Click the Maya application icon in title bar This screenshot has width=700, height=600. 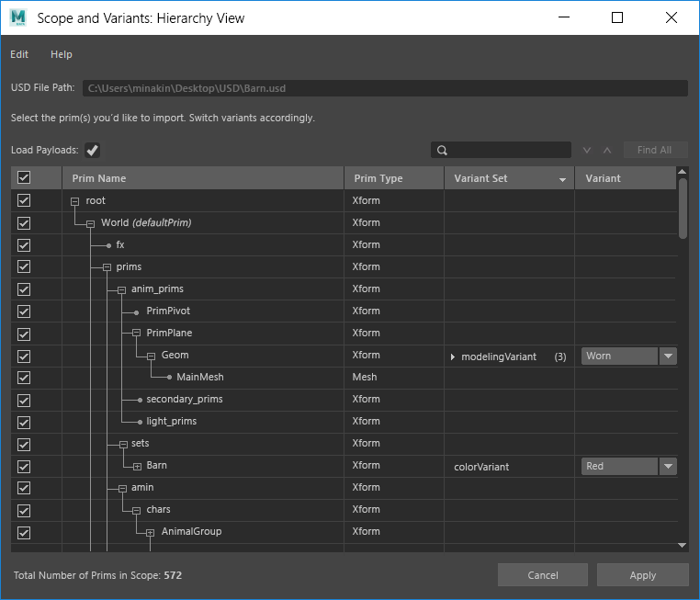18,17
